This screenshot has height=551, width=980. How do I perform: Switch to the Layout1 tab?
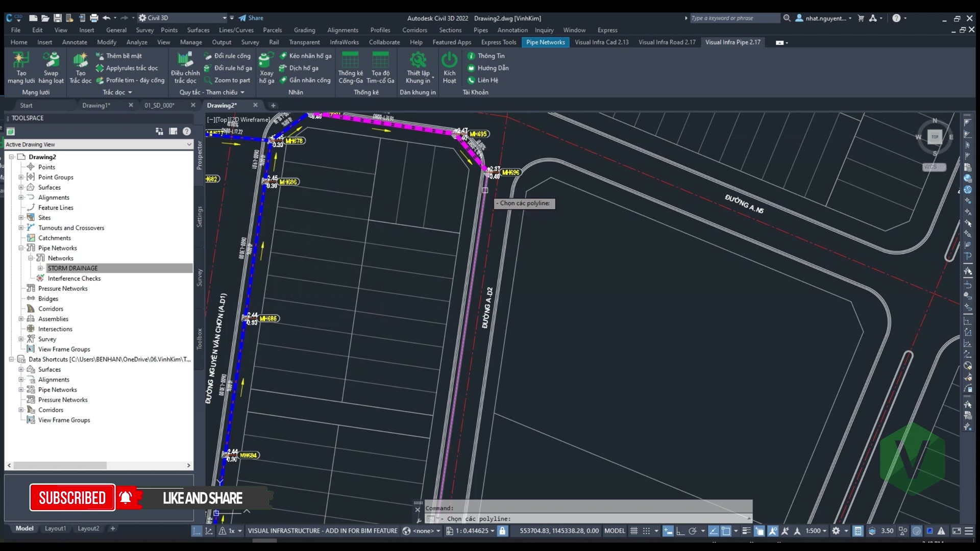click(x=55, y=529)
